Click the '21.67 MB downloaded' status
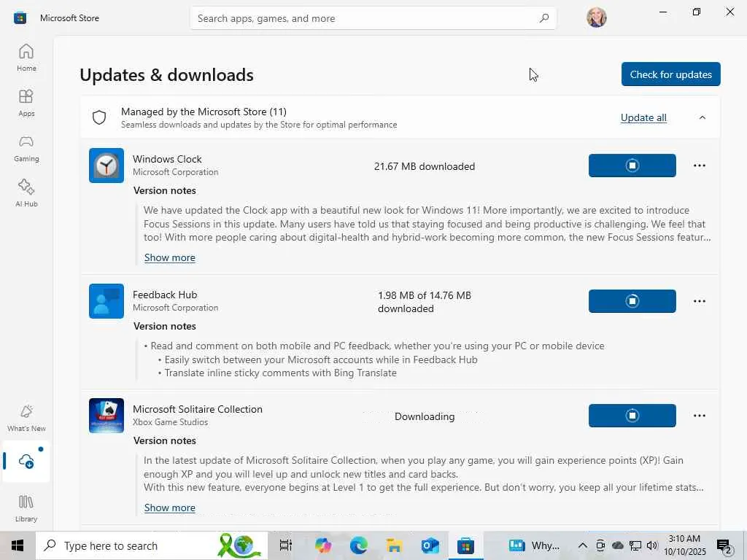Image resolution: width=747 pixels, height=560 pixels. (x=425, y=166)
